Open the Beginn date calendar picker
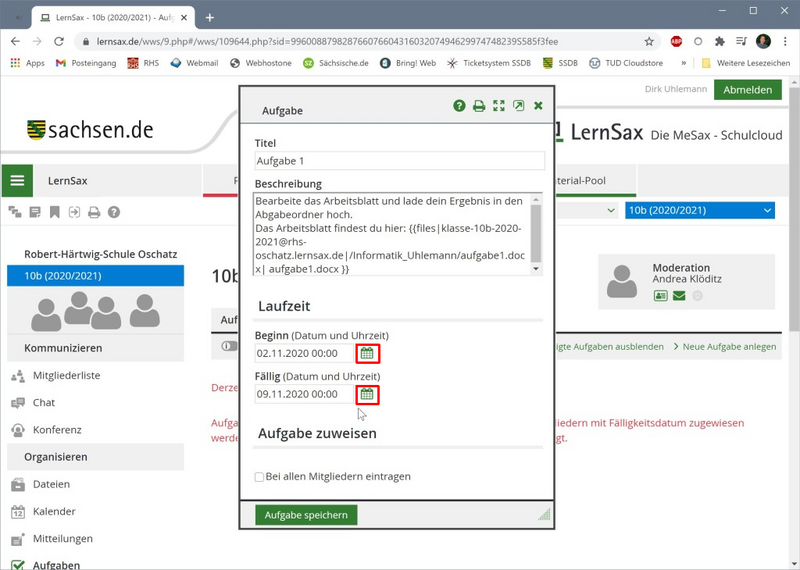 [367, 353]
